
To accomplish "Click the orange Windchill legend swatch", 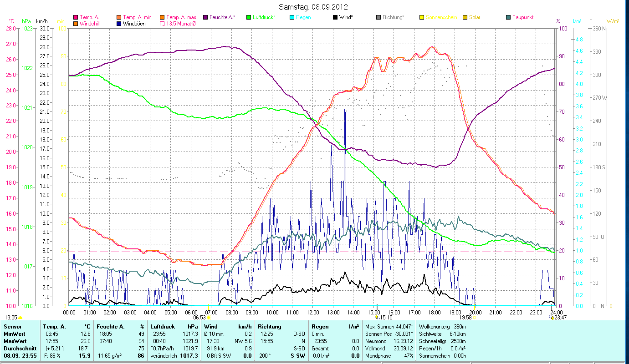I will pyautogui.click(x=76, y=23).
